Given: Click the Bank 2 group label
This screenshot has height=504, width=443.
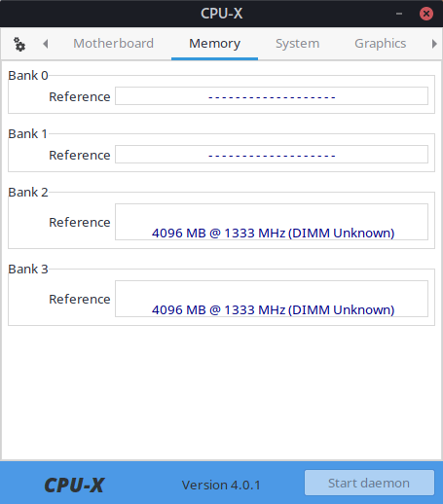Looking at the screenshot, I should click(28, 193).
